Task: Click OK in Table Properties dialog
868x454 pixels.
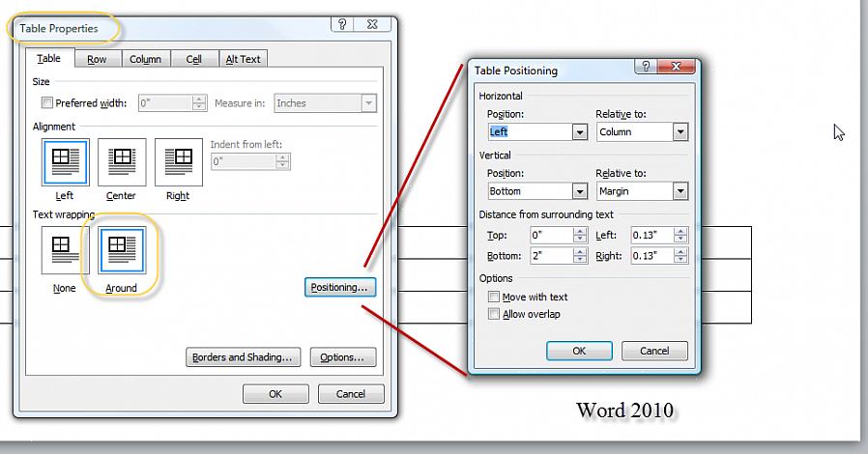Action: 275,394
